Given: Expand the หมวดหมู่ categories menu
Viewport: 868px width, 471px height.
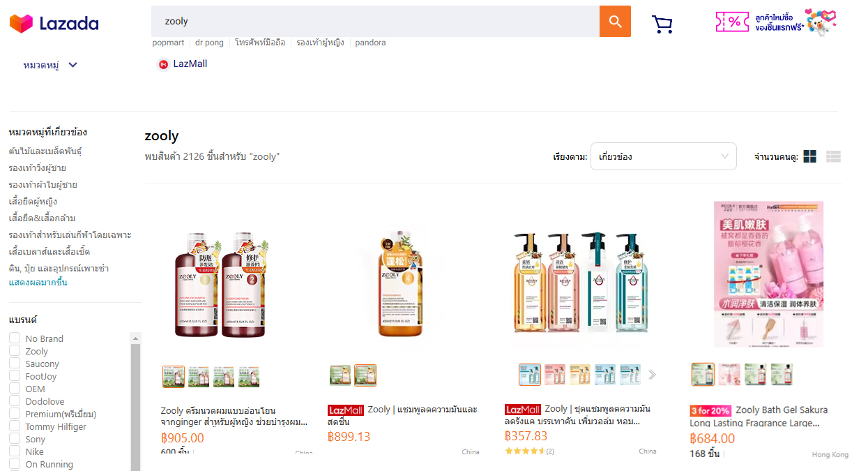Looking at the screenshot, I should click(x=50, y=65).
